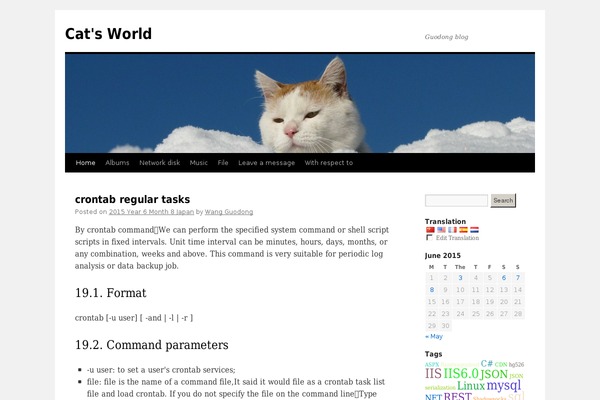Image resolution: width=600 pixels, height=400 pixels.
Task: Open the Linux tag
Action: pyautogui.click(x=471, y=386)
